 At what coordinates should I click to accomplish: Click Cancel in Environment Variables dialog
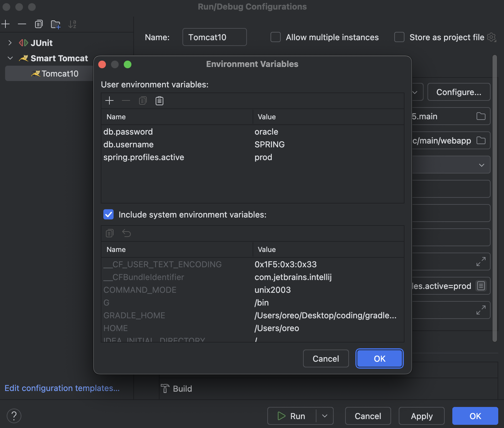click(326, 358)
